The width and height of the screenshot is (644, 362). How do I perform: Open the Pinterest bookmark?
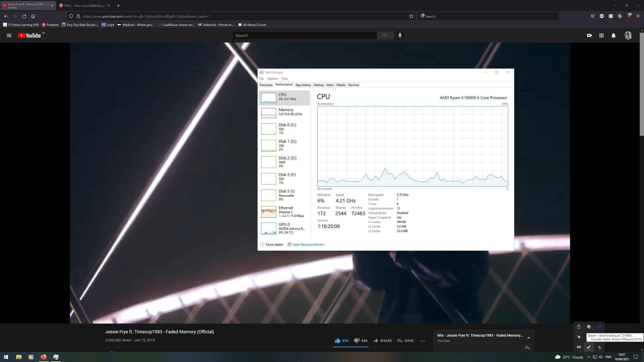click(x=50, y=25)
